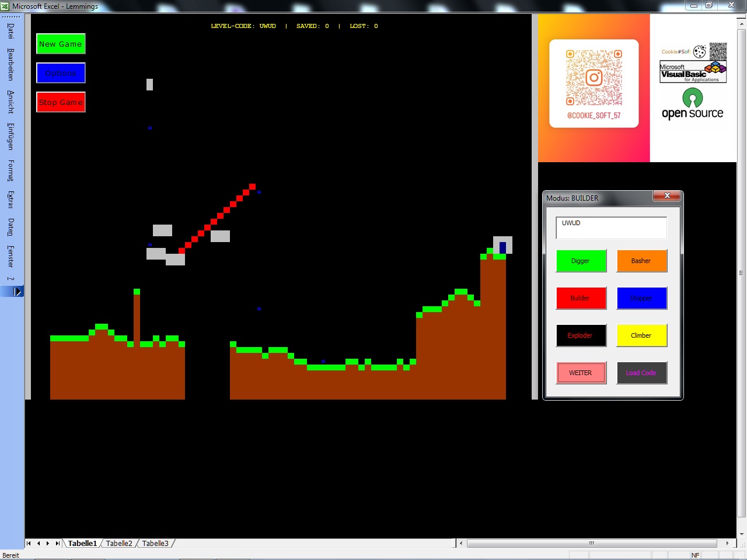Screen dimensions: 747x560
Task: Click the vertical scrollbar up arrow
Action: [742, 25]
